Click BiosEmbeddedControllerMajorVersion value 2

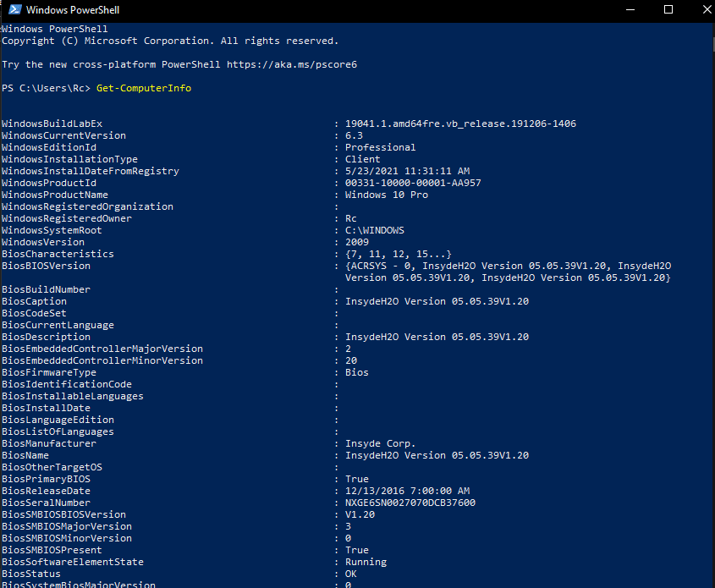coord(348,349)
